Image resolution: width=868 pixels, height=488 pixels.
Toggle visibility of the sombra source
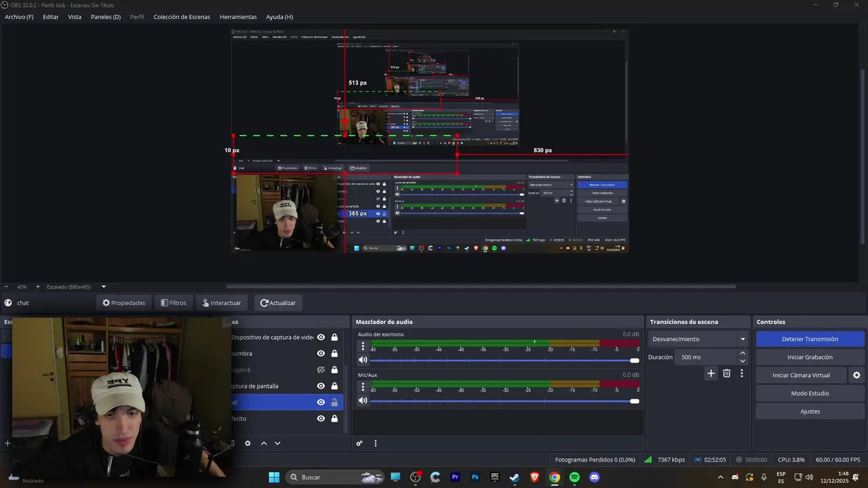(x=321, y=353)
